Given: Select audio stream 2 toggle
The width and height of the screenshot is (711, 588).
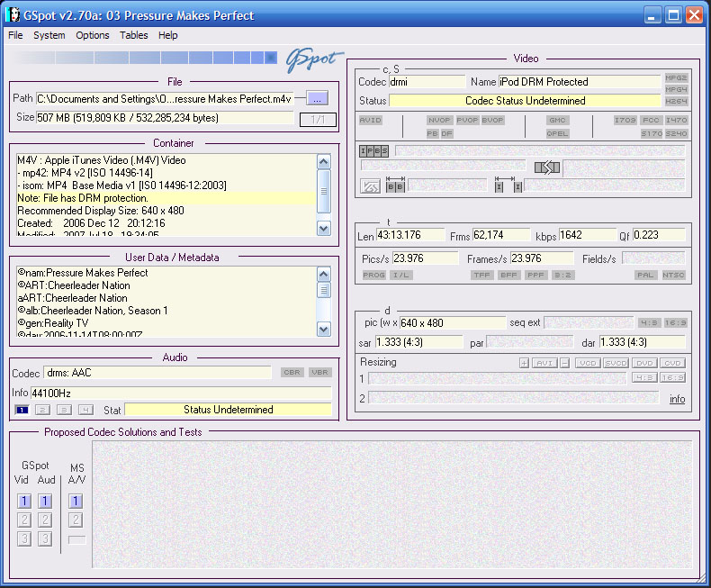Looking at the screenshot, I should coord(42,410).
